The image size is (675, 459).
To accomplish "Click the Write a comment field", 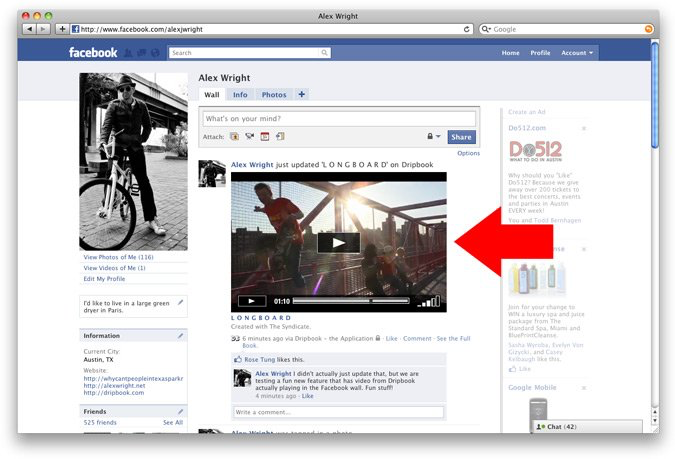I will pos(338,412).
